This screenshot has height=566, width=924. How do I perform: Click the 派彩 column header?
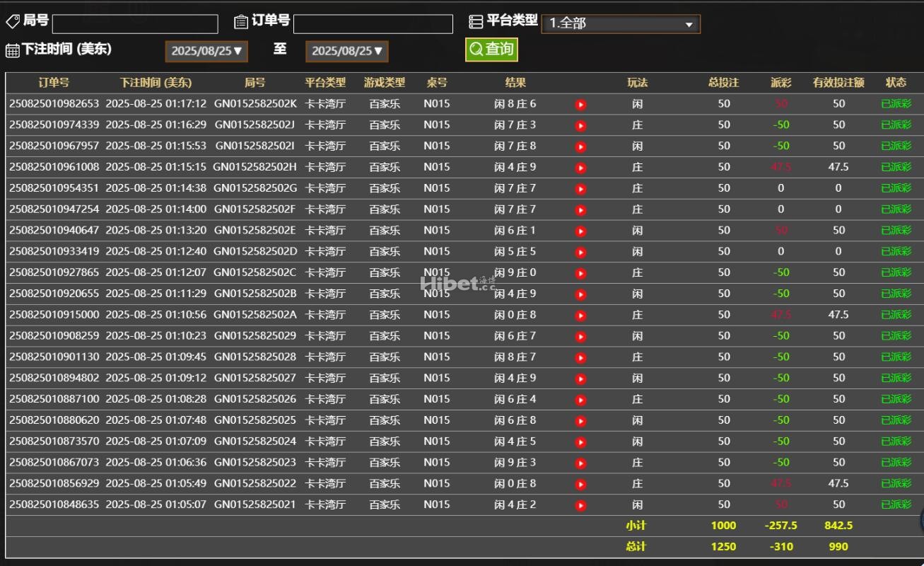click(x=780, y=83)
